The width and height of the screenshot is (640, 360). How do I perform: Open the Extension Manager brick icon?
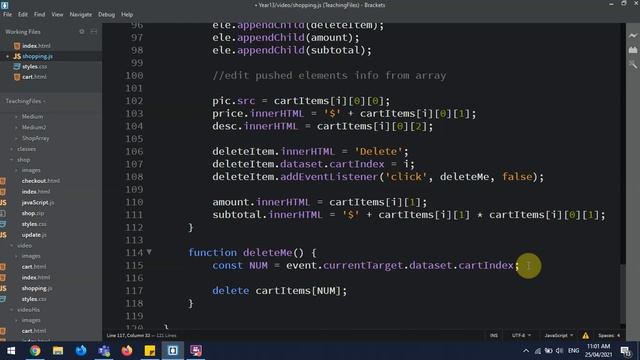(633, 50)
